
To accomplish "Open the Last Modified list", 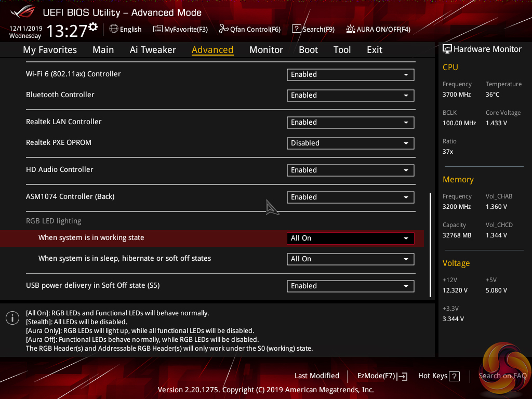I will point(316,376).
